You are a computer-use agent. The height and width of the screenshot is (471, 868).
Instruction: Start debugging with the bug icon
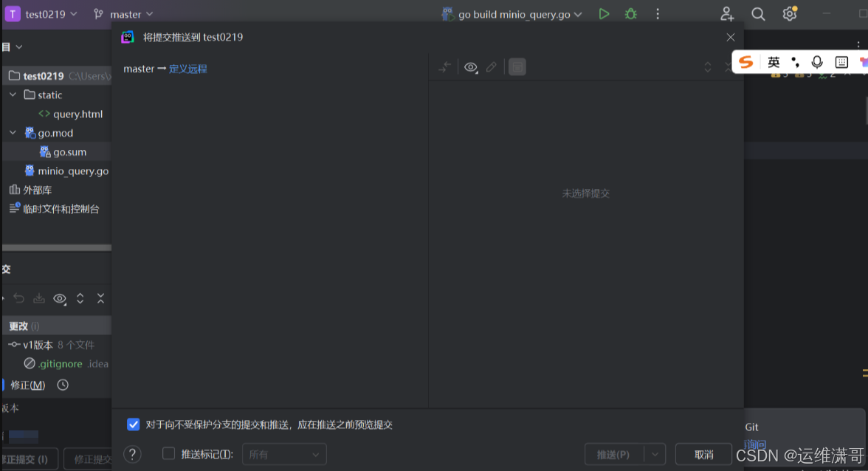point(630,13)
